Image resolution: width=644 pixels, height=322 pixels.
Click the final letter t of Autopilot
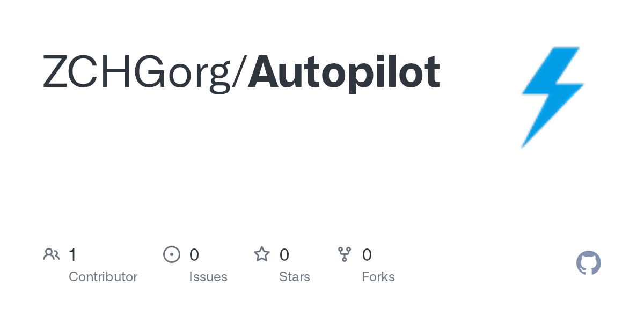(432, 74)
